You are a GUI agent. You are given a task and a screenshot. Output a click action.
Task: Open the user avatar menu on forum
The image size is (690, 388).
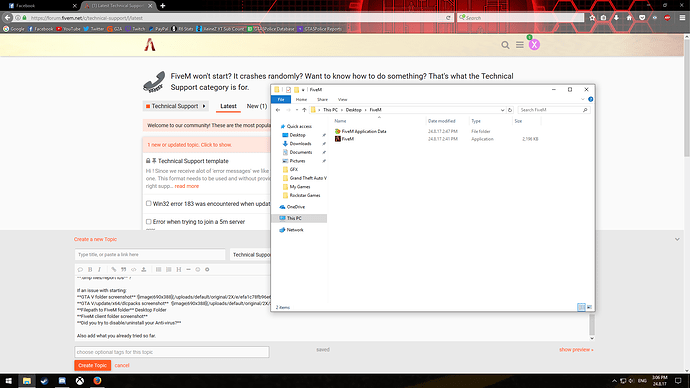point(534,44)
